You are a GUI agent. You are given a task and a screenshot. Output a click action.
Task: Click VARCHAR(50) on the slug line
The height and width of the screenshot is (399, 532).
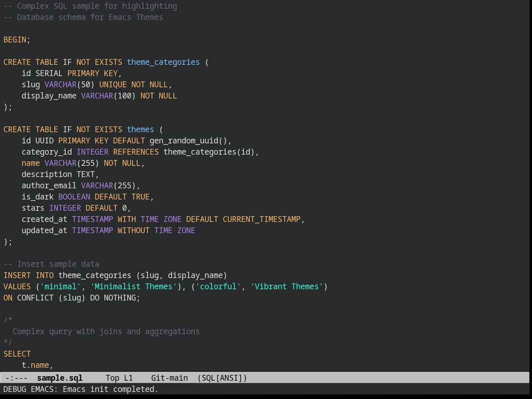coord(69,84)
